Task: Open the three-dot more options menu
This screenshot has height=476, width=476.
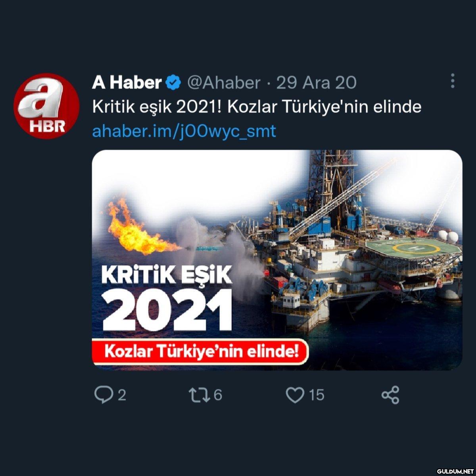Action: tap(453, 81)
